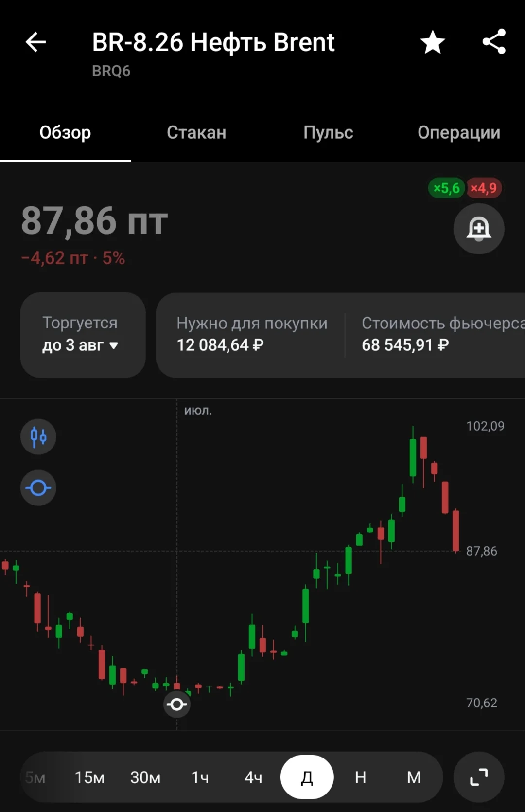Open the Обзор tab
The width and height of the screenshot is (525, 812).
point(65,132)
